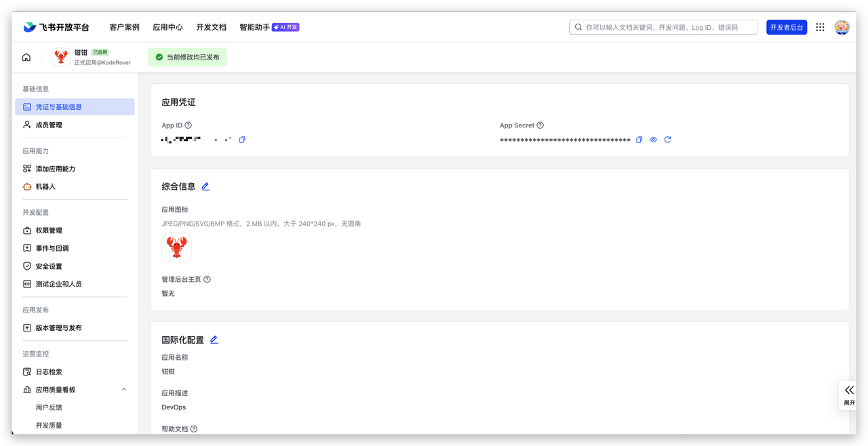Click the lobster app icon in header

[x=61, y=58]
